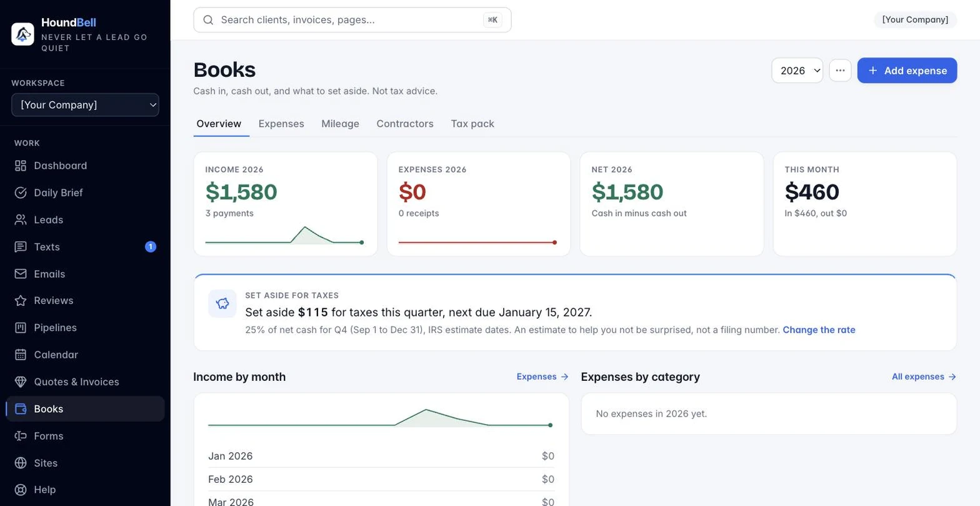The height and width of the screenshot is (506, 980).
Task: Switch to the Mileage tab
Action: pos(340,124)
